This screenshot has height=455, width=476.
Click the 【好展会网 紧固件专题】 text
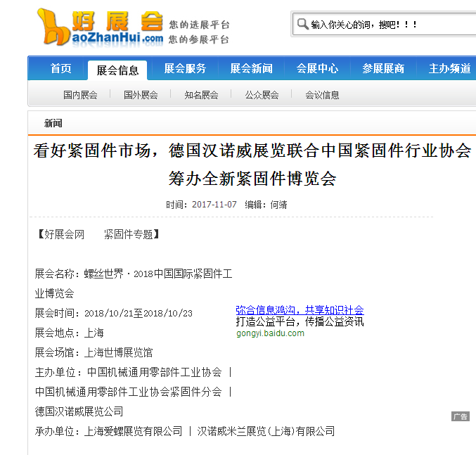(x=98, y=234)
